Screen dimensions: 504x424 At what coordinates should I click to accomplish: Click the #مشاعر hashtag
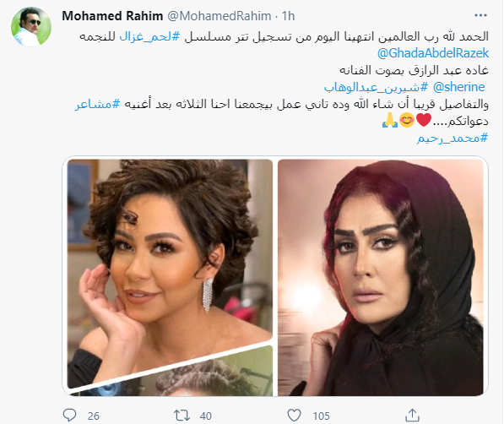click(x=97, y=104)
